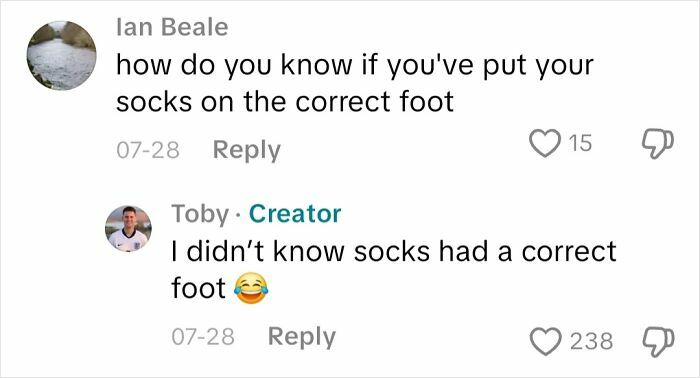The image size is (700, 378).
Task: Tap the heart on Toby's reply
Action: (x=545, y=341)
